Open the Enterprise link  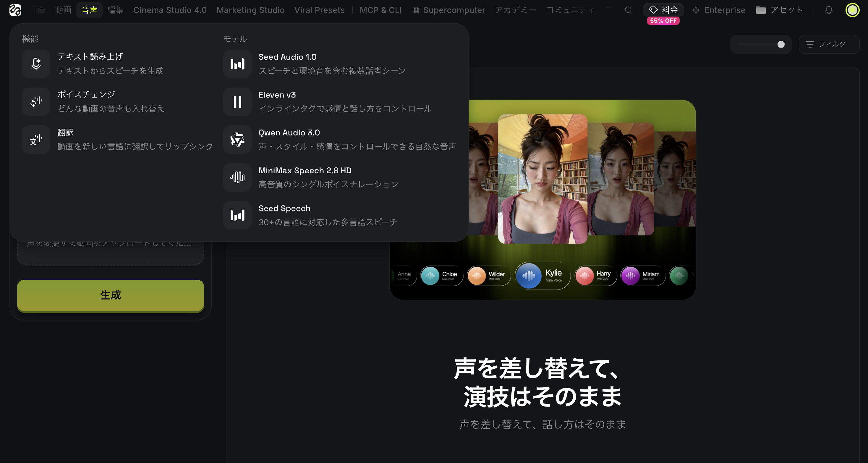coord(718,10)
